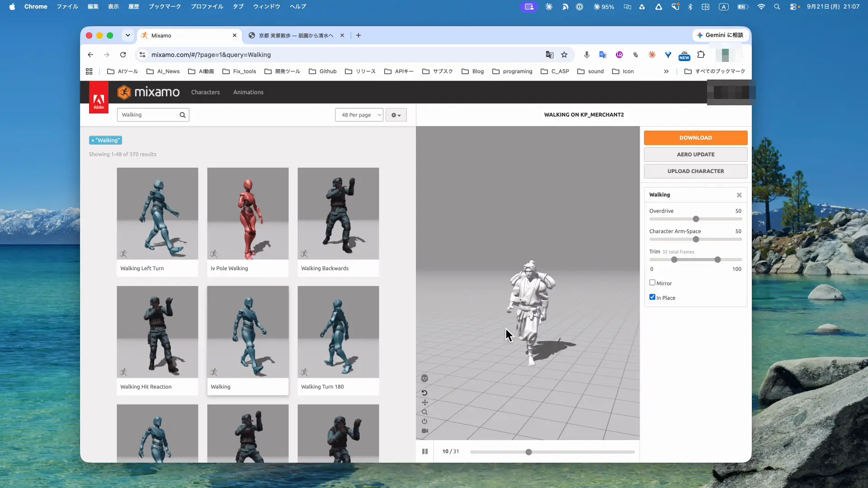Viewport: 868px width, 488px height.
Task: Select the Walking Turn 180 animation thumbnail
Action: 338,332
